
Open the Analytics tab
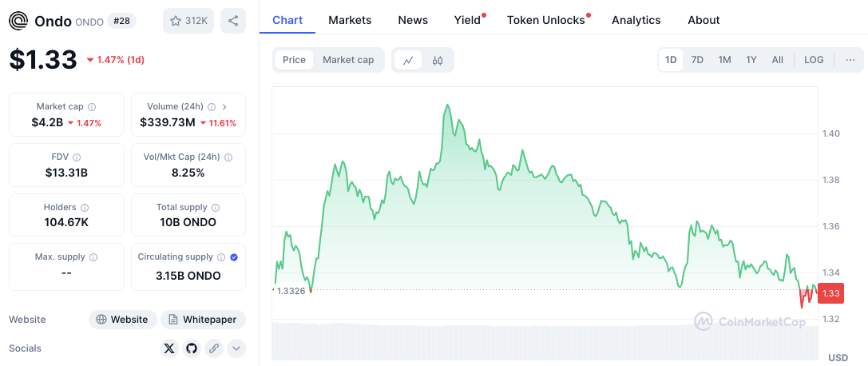(x=636, y=21)
